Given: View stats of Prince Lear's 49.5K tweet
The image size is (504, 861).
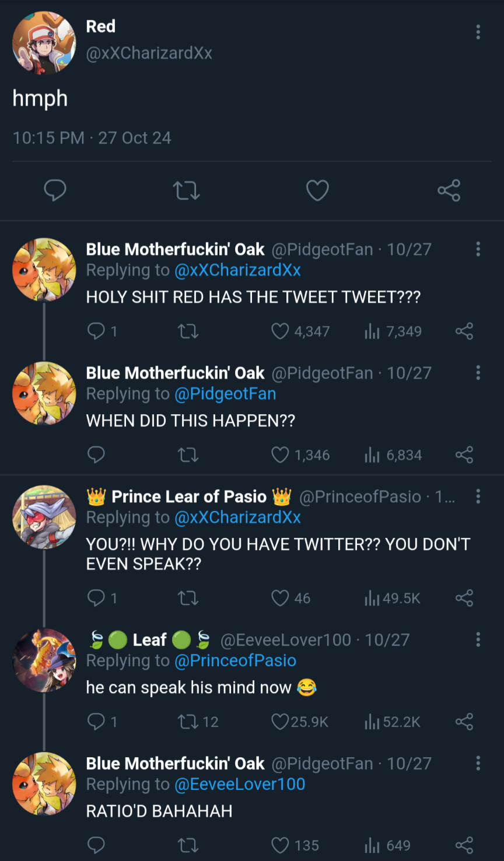Looking at the screenshot, I should click(372, 598).
